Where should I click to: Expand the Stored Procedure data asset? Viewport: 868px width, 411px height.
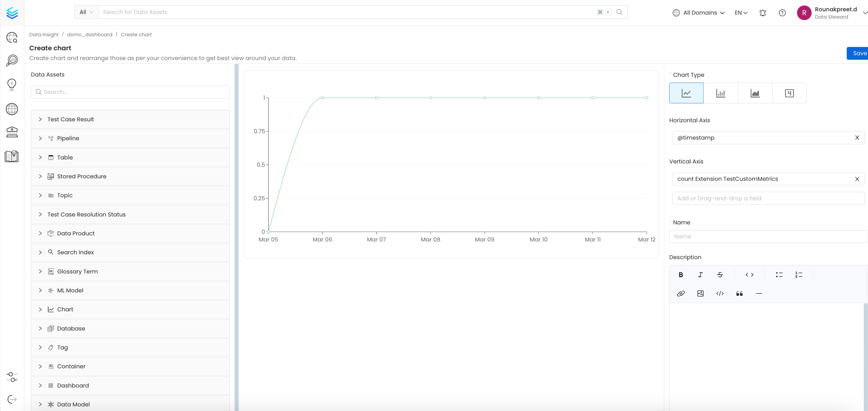point(40,176)
